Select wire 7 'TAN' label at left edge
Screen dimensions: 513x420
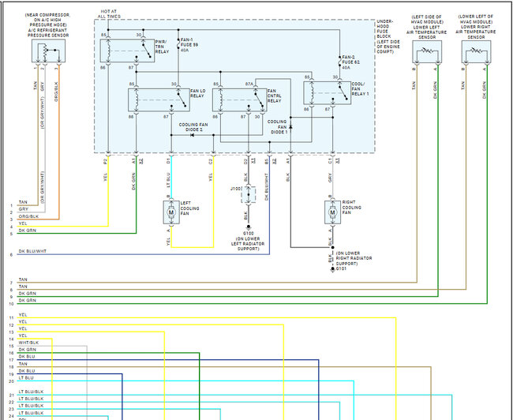point(23,279)
